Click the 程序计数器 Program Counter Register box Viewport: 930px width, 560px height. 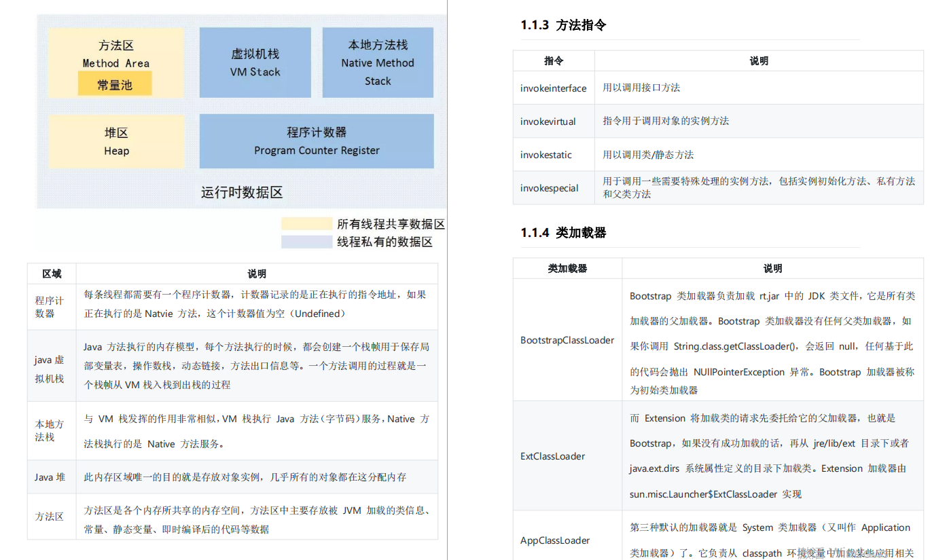(x=317, y=141)
